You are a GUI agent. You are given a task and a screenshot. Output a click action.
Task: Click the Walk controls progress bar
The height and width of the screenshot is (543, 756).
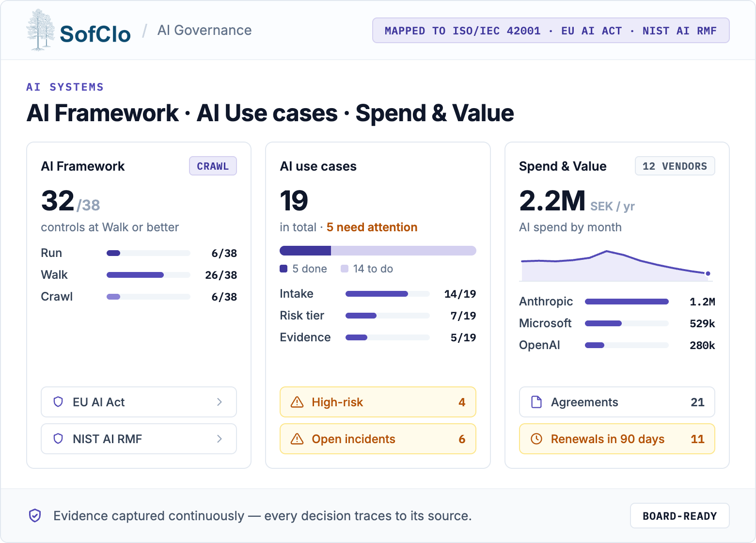(148, 275)
